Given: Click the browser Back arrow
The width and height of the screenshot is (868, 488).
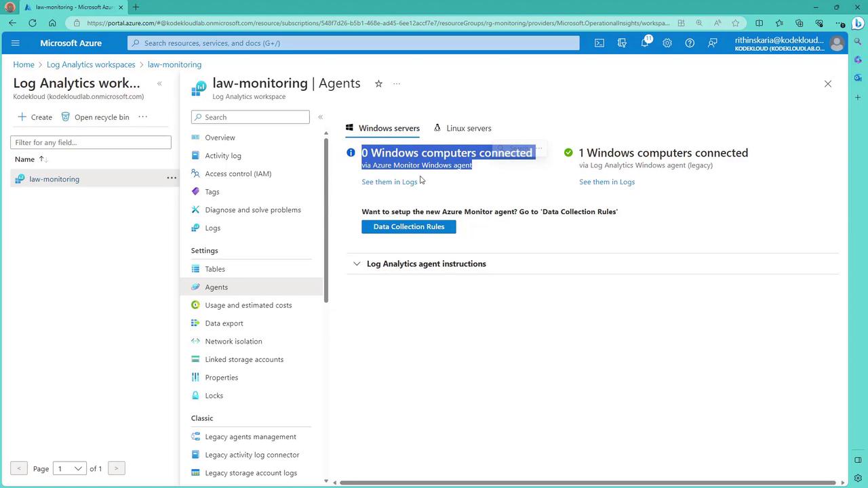Looking at the screenshot, I should (13, 23).
